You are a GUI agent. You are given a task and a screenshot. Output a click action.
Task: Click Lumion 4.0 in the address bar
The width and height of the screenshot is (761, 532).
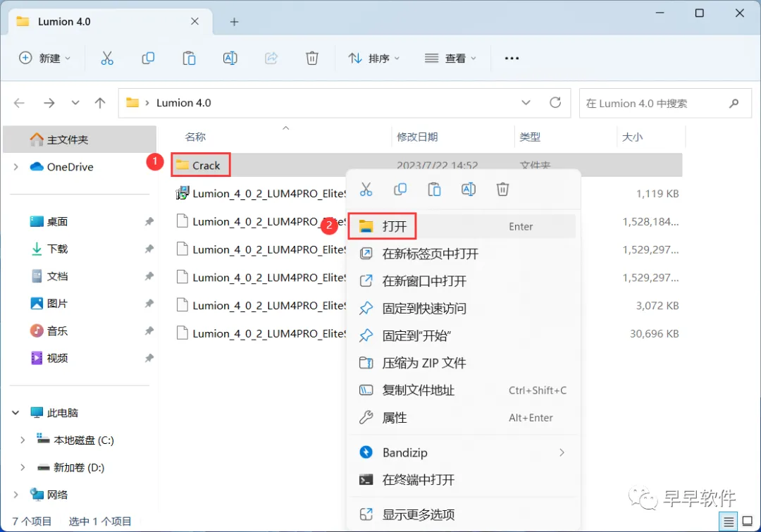183,103
